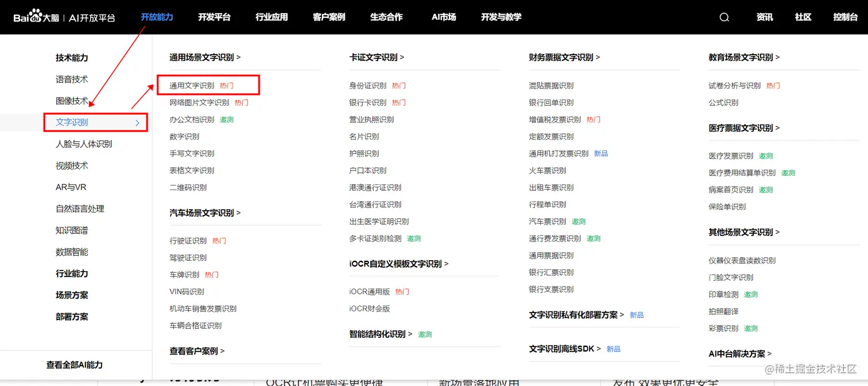Expand iOCR自定义模板文字识别 heading
Viewport: 868px width, 386px height.
point(398,264)
